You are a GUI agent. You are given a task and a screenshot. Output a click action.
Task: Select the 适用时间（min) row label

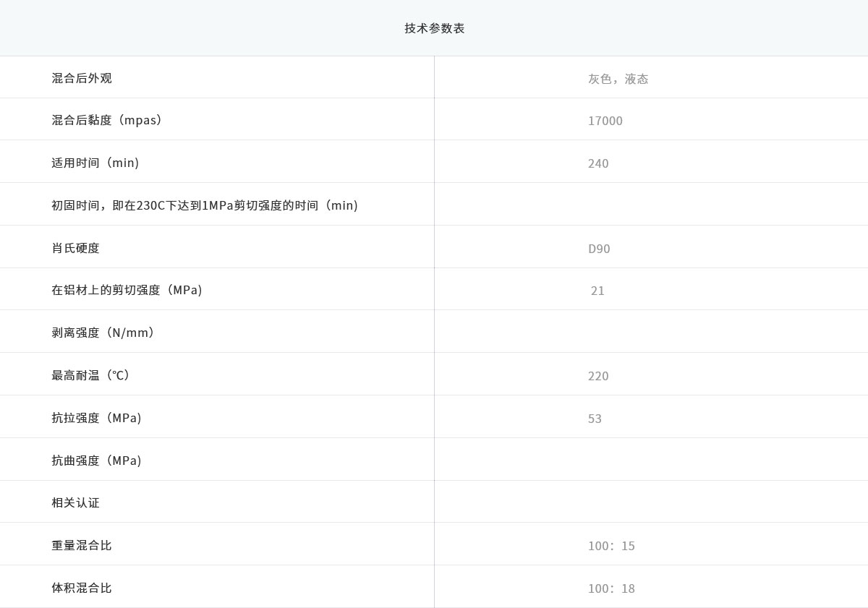(x=95, y=163)
